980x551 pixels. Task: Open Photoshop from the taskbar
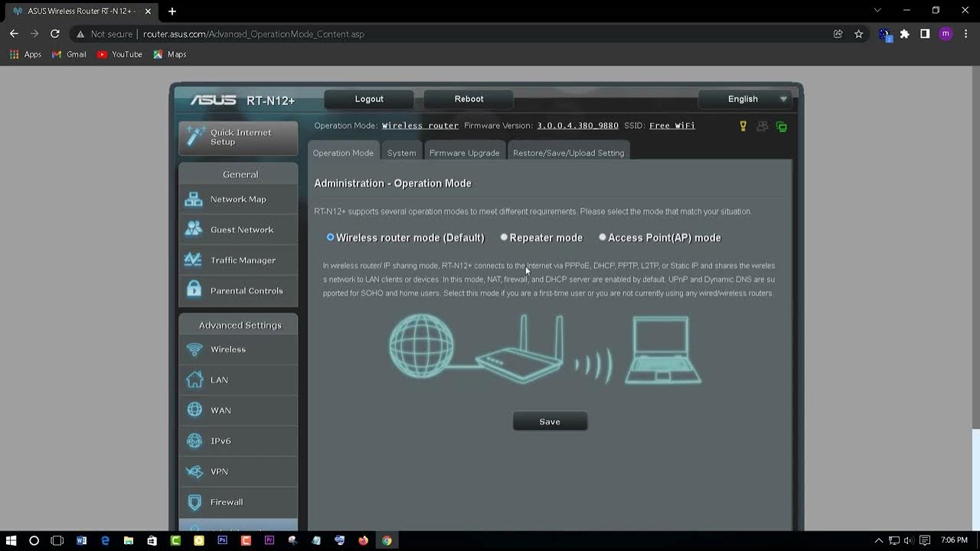(x=223, y=540)
